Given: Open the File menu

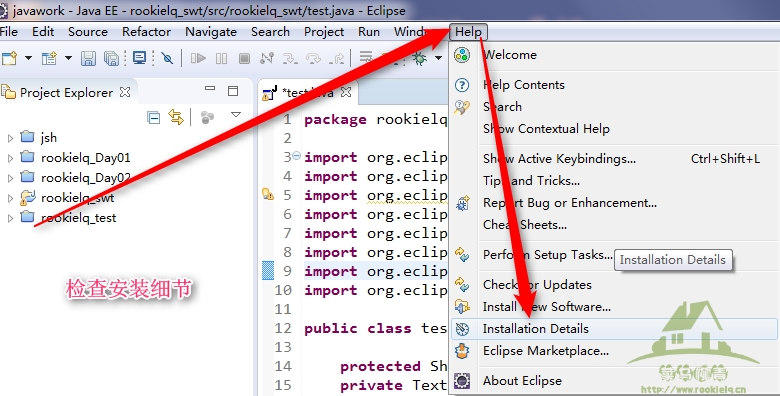Looking at the screenshot, I should pyautogui.click(x=8, y=31).
